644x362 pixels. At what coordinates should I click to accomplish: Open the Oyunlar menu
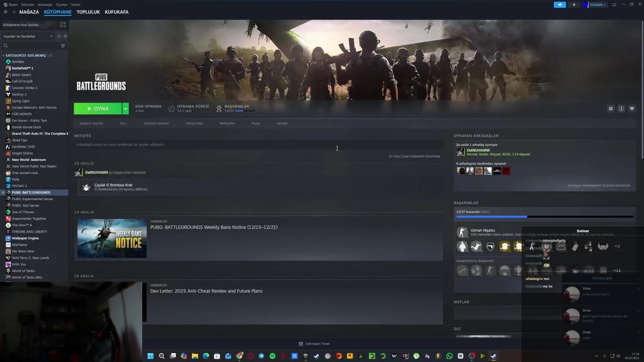pos(62,5)
